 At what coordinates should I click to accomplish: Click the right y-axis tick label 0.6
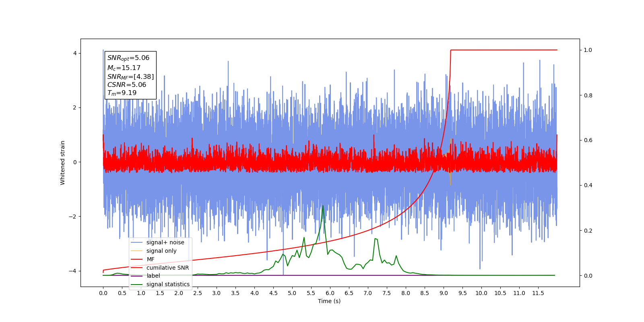588,140
